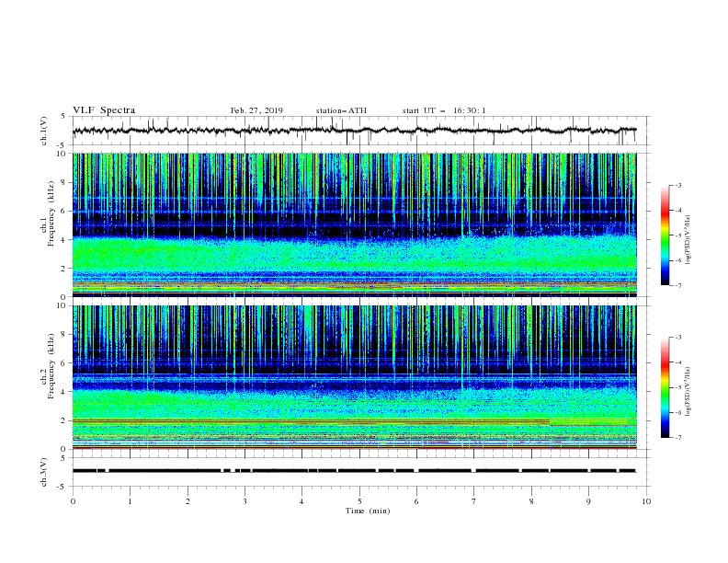
Task: Click the ch.2 'log(PSD)(V²/Hz)' colorbar label
Action: [688, 391]
